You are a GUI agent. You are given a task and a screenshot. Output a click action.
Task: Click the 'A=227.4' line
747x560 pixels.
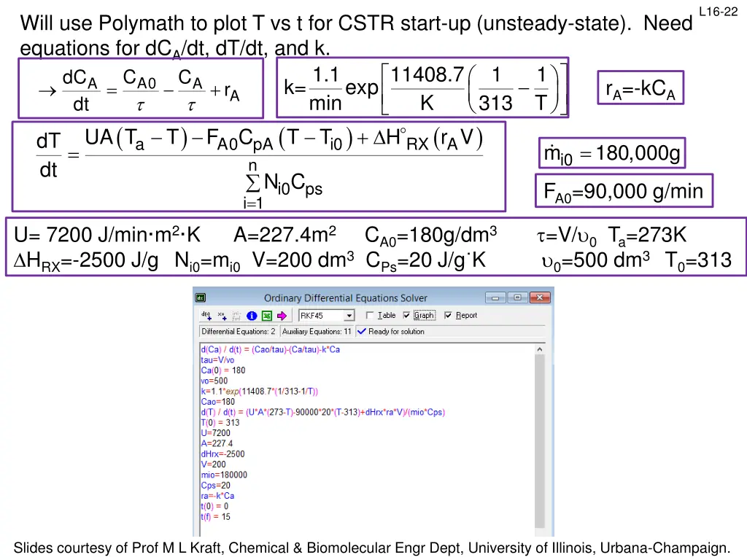coord(217,444)
